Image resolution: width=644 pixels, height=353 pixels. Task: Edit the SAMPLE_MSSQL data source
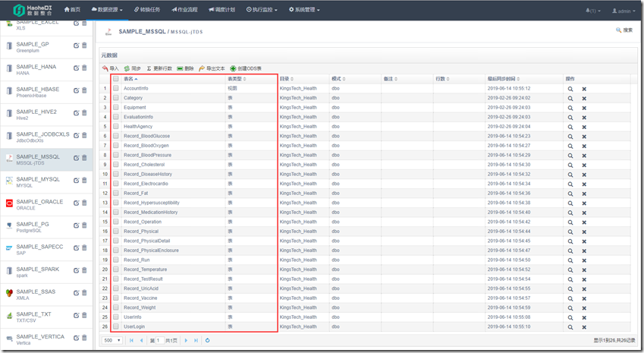76,158
